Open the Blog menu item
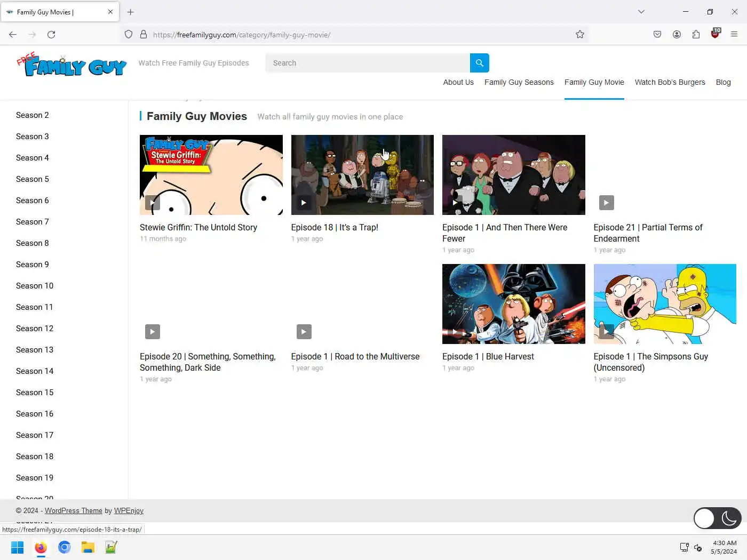Viewport: 747px width, 560px height. 723,82
